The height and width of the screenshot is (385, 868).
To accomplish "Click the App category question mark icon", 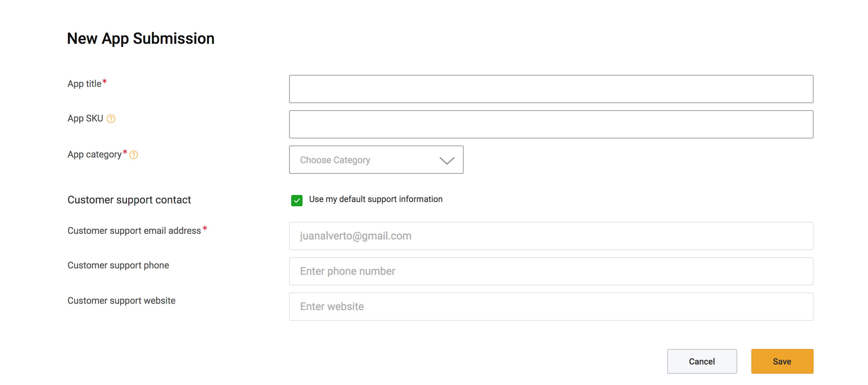I will coord(134,155).
